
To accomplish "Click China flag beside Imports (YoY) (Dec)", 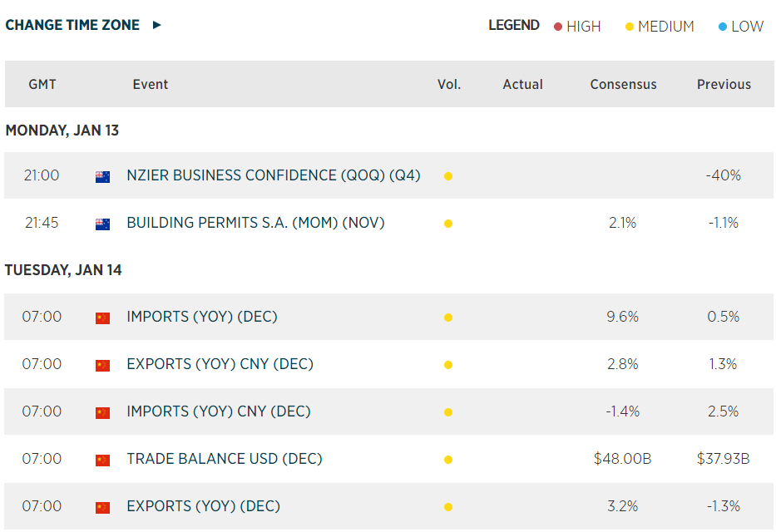I will pos(102,318).
